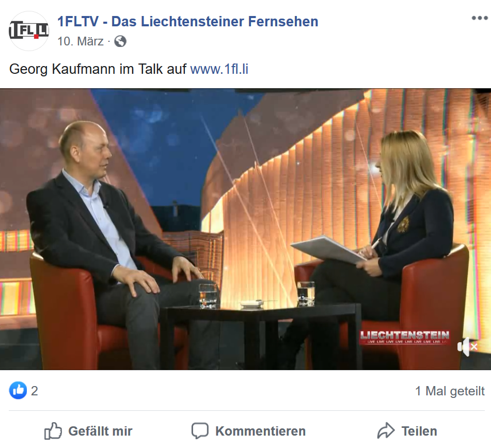Click the Gefällt mir button
The image size is (491, 448).
[x=88, y=431]
